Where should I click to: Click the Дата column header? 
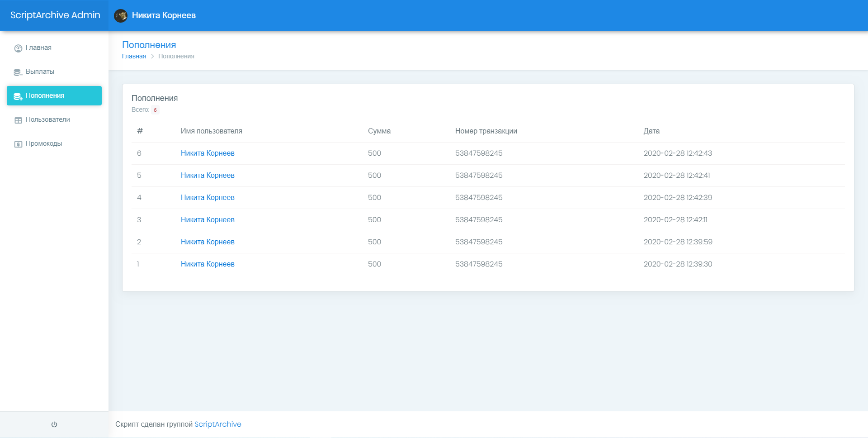(651, 131)
